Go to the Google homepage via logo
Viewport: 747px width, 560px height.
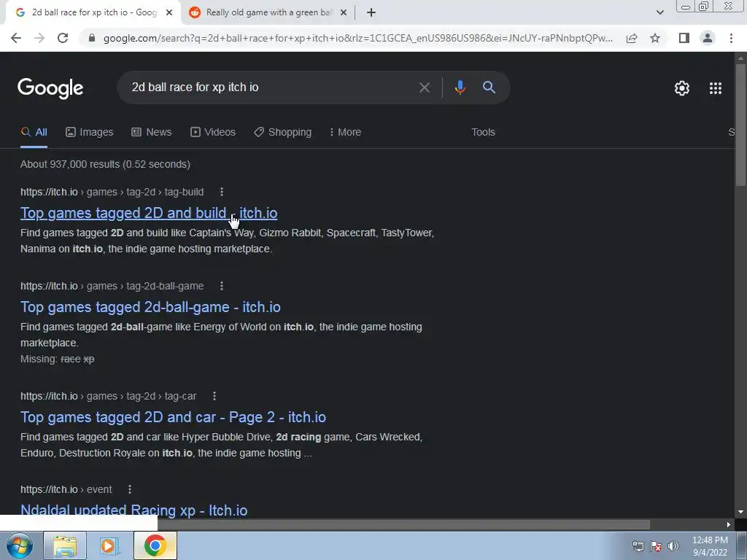click(50, 88)
